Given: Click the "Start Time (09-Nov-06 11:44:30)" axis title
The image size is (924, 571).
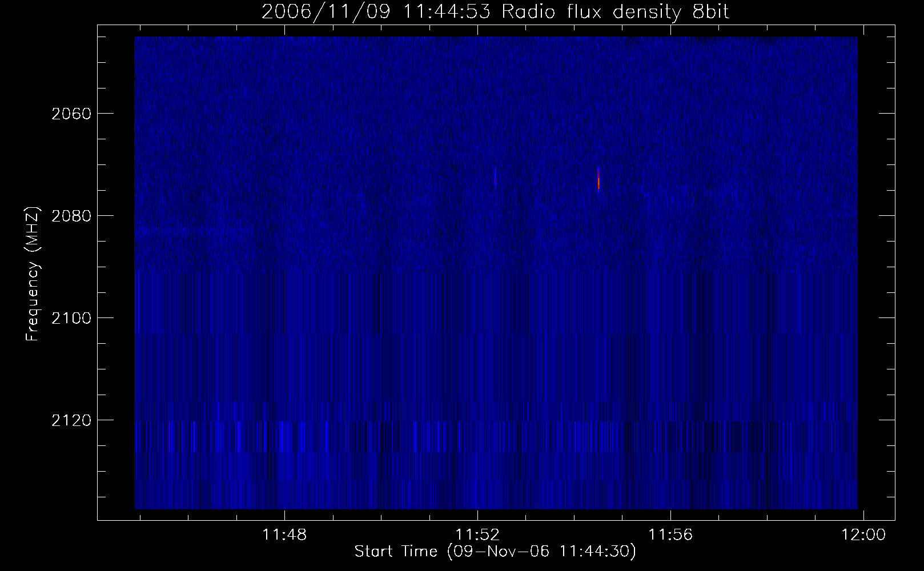Looking at the screenshot, I should 495,552.
